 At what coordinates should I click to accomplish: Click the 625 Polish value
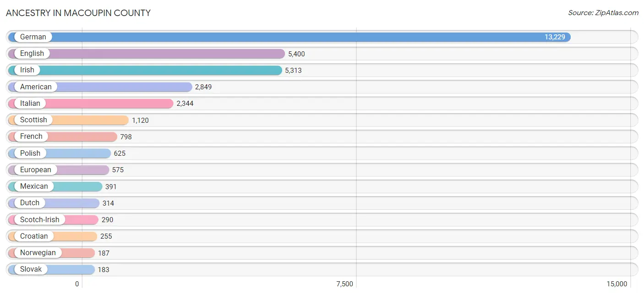pyautogui.click(x=120, y=153)
